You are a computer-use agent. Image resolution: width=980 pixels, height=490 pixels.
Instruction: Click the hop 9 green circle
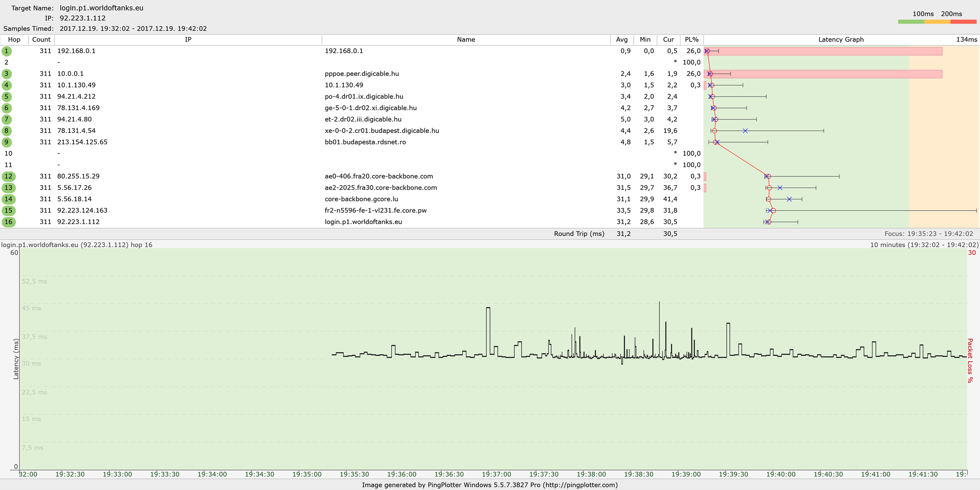click(x=7, y=142)
